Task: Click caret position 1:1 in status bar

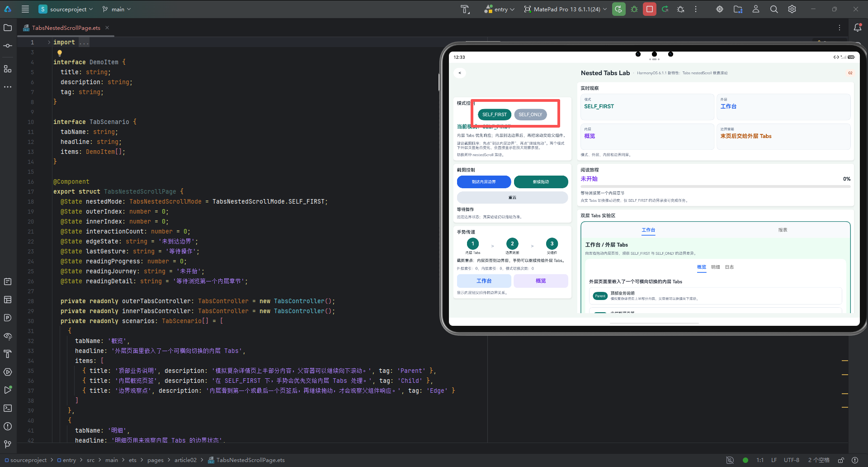Action: [x=760, y=460]
